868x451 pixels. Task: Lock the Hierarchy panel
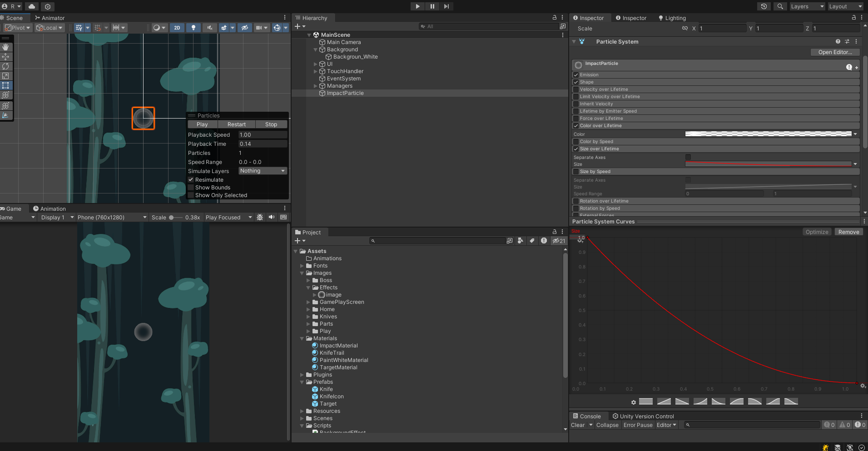pyautogui.click(x=555, y=18)
